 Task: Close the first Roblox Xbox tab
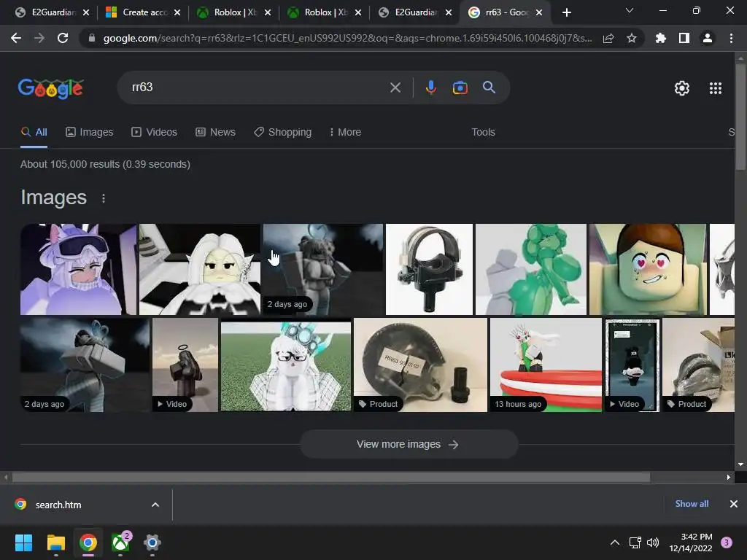pos(268,12)
